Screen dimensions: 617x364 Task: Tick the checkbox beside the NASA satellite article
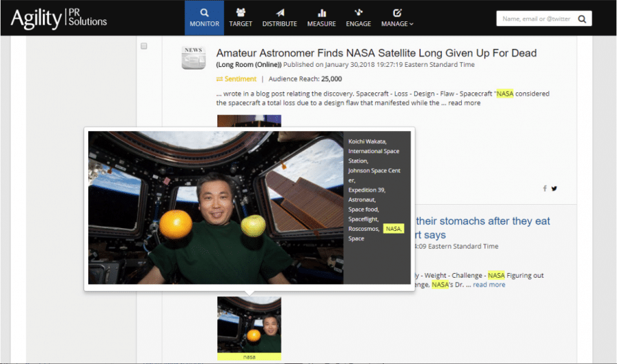tap(144, 46)
